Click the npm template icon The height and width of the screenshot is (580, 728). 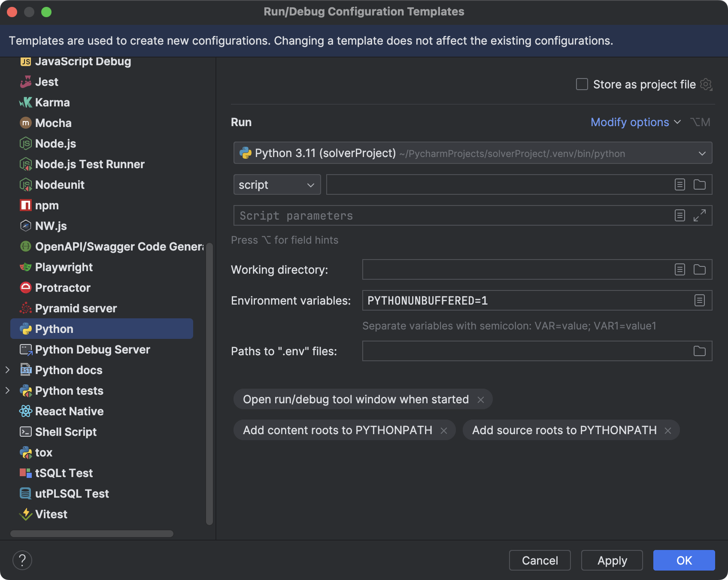(x=26, y=205)
